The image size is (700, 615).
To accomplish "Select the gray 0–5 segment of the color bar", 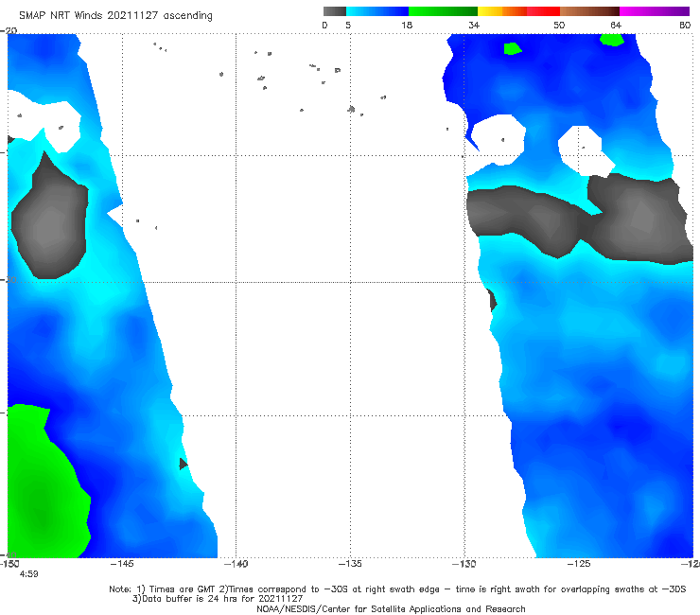I will [x=335, y=11].
